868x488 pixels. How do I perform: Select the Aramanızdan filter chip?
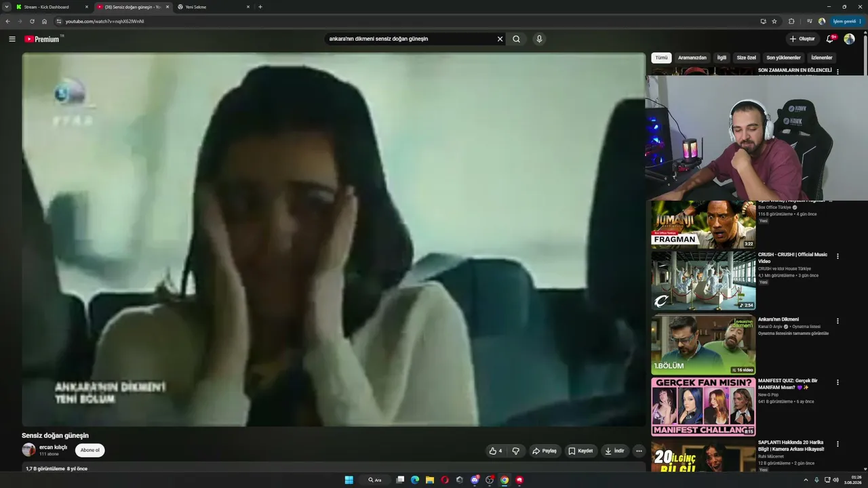click(x=692, y=58)
